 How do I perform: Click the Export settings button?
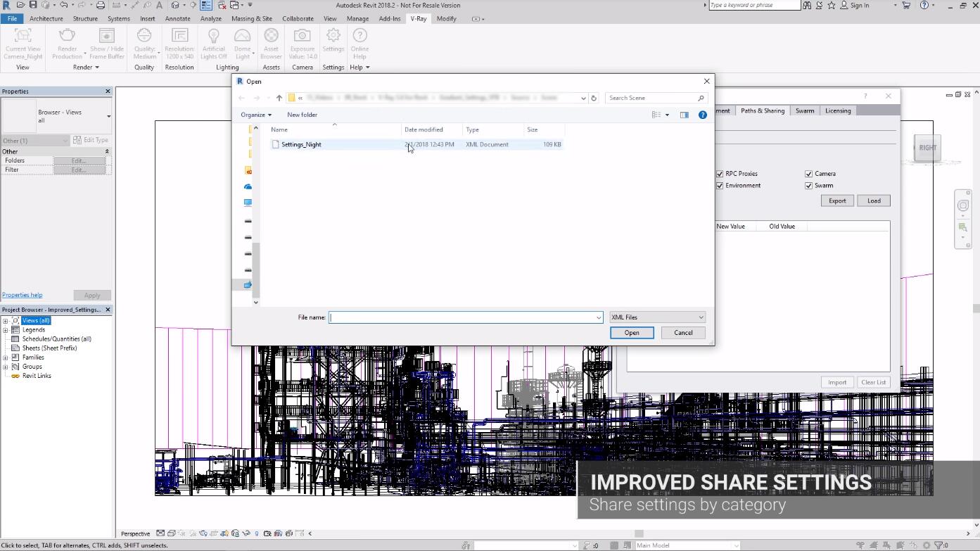click(x=836, y=201)
